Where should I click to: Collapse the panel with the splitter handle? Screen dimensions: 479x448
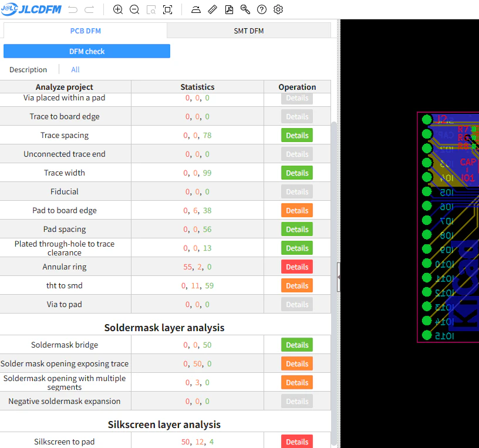coord(339,277)
